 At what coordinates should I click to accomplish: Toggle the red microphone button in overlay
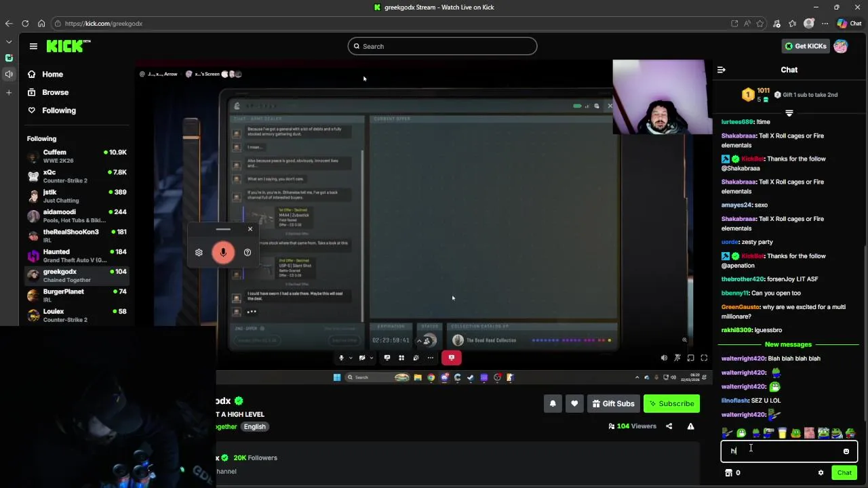click(x=223, y=253)
